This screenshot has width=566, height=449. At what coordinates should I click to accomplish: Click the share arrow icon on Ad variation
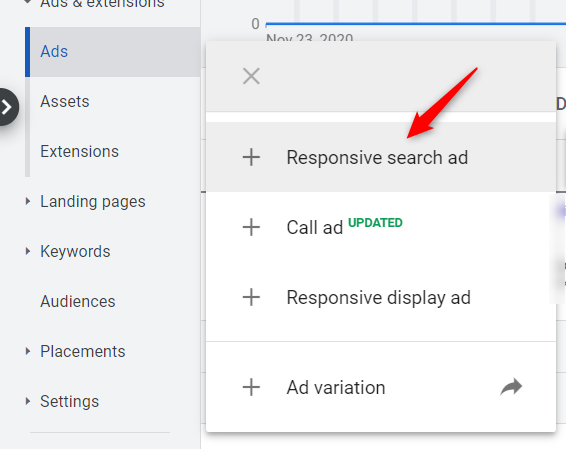(x=511, y=387)
